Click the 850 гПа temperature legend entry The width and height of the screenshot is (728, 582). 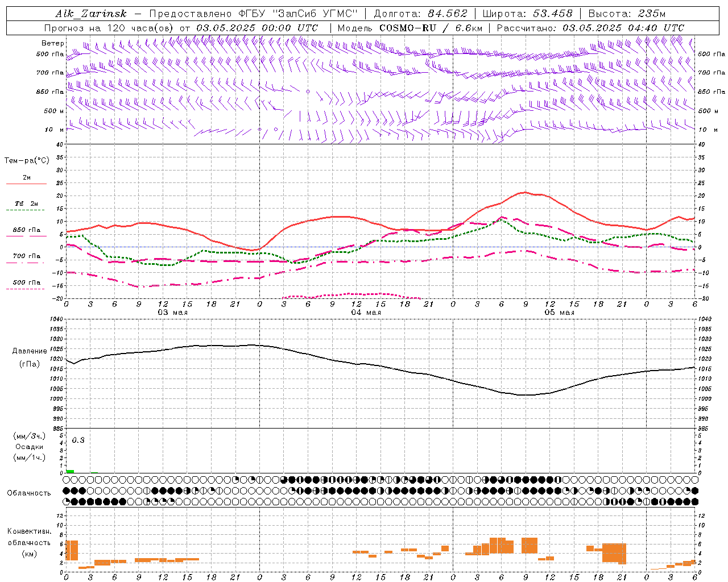click(x=27, y=230)
